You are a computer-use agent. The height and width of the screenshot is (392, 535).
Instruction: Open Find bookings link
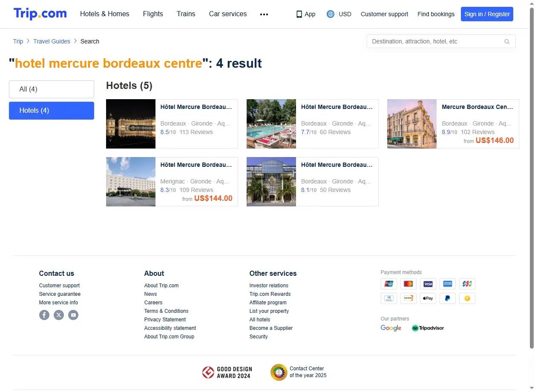pyautogui.click(x=436, y=14)
